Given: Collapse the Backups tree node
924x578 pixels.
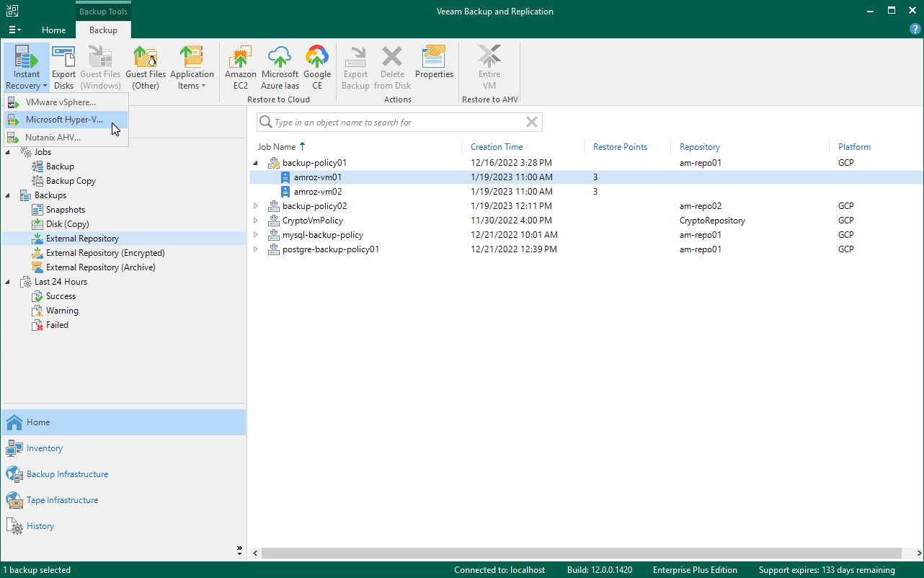Looking at the screenshot, I should pyautogui.click(x=8, y=195).
